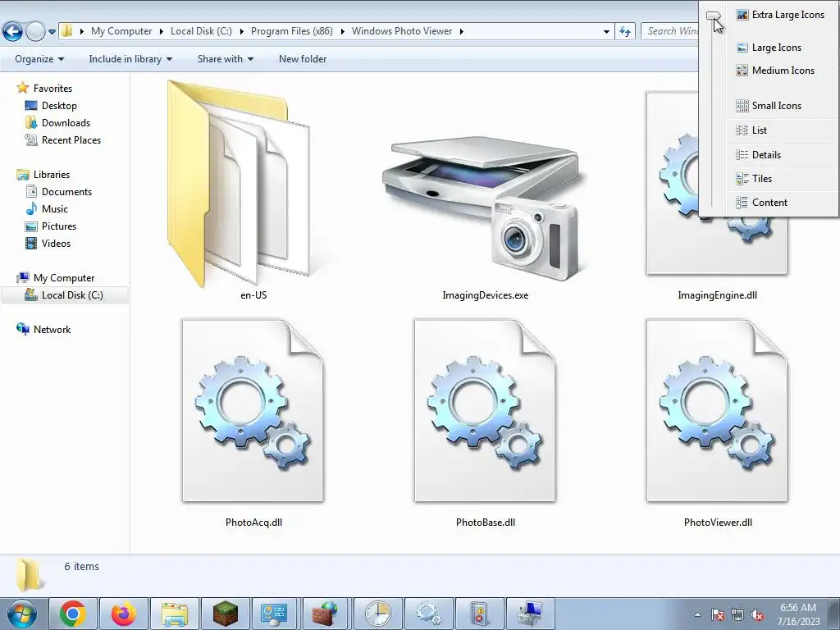This screenshot has height=630, width=840.
Task: Click the Downloads folder icon in sidebar
Action: [31, 123]
